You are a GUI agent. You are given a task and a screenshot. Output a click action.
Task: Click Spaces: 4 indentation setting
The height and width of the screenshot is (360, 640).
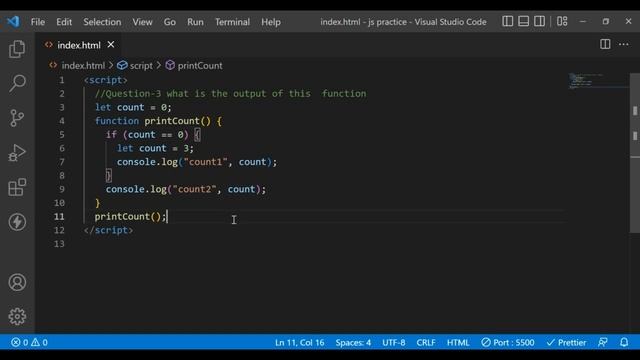coord(353,342)
